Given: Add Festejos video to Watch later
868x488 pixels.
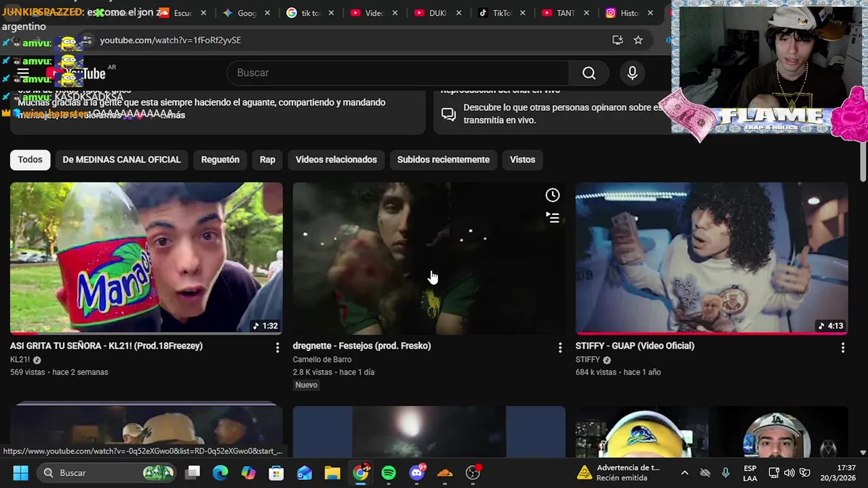Looking at the screenshot, I should click(553, 195).
